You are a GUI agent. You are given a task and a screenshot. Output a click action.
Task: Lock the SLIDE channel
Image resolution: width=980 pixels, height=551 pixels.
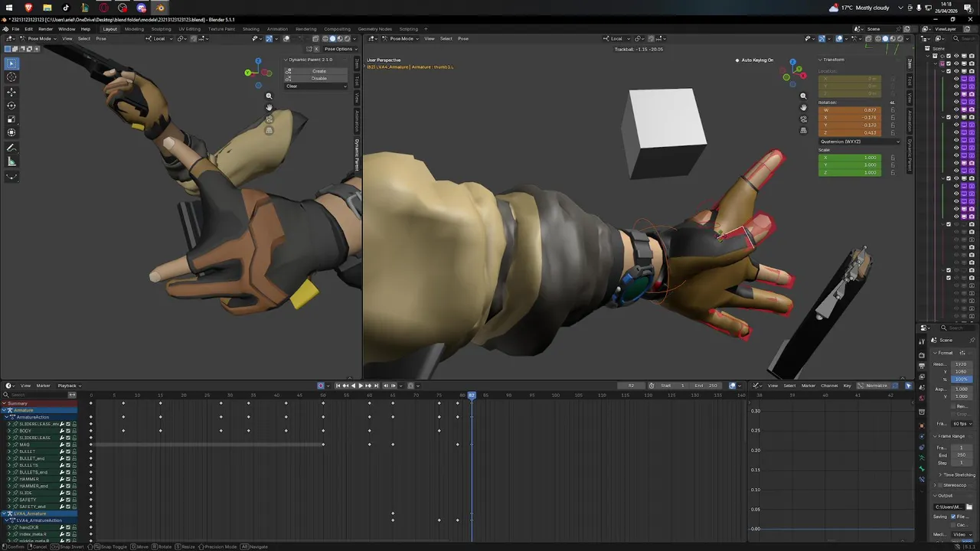(74, 493)
